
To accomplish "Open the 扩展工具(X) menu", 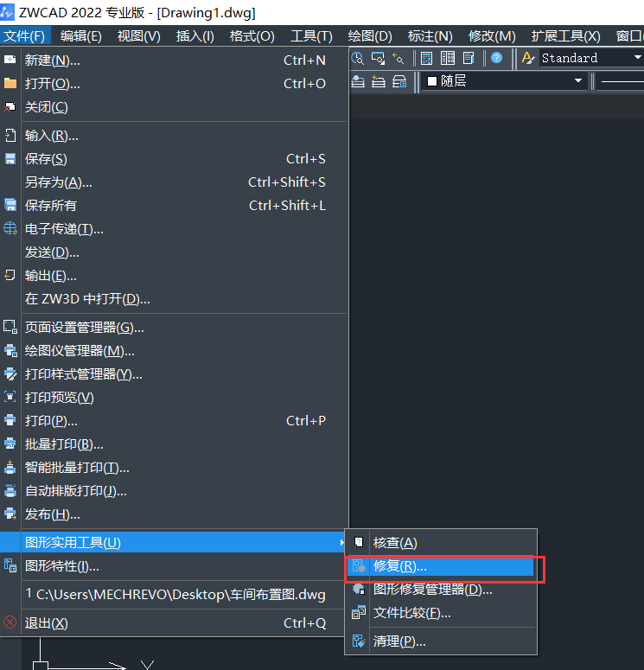I will (x=566, y=36).
